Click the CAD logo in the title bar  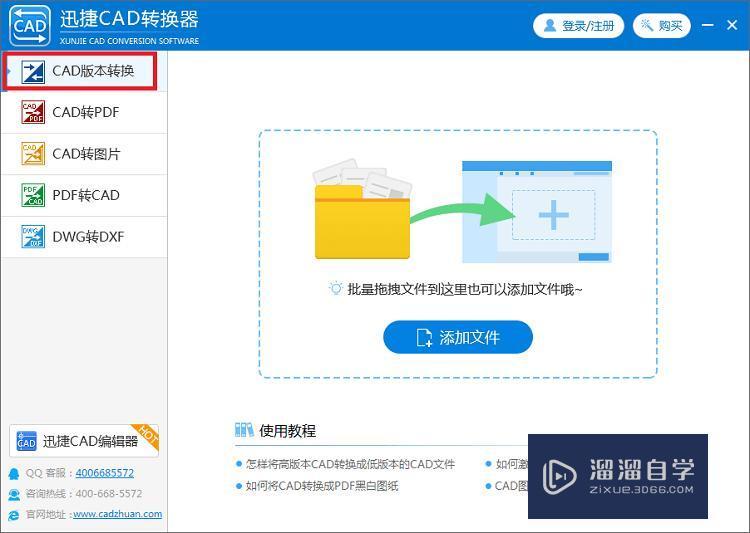pos(30,25)
